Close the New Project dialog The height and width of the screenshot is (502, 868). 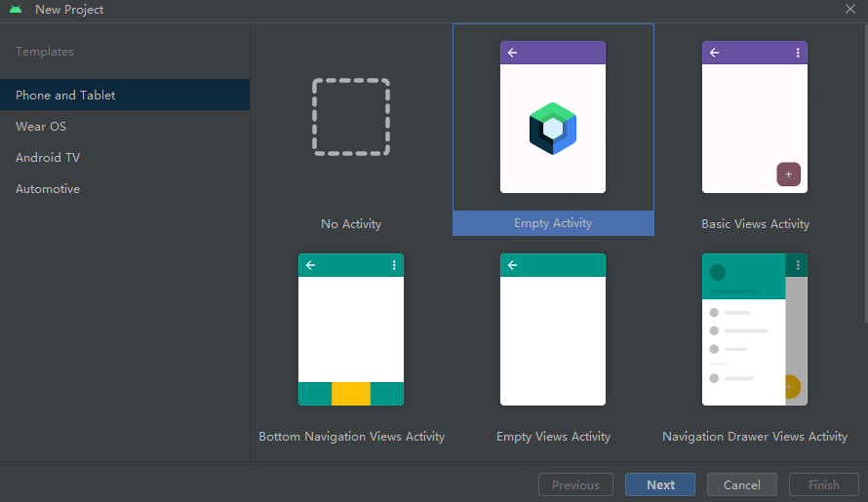point(850,9)
